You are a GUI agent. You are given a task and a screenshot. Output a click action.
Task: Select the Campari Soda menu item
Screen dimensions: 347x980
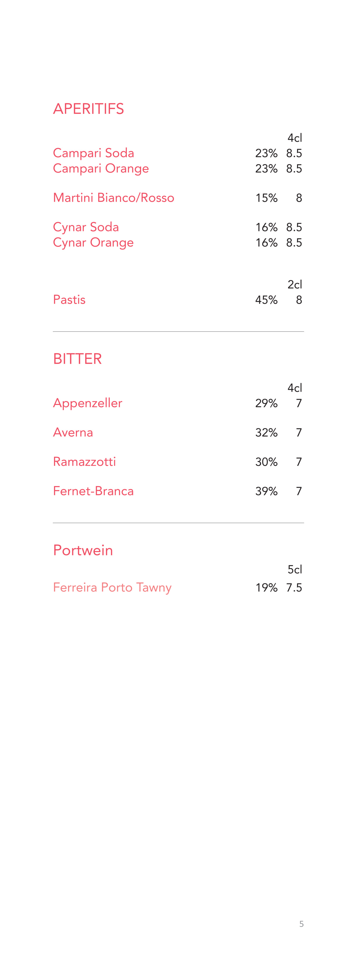93,153
